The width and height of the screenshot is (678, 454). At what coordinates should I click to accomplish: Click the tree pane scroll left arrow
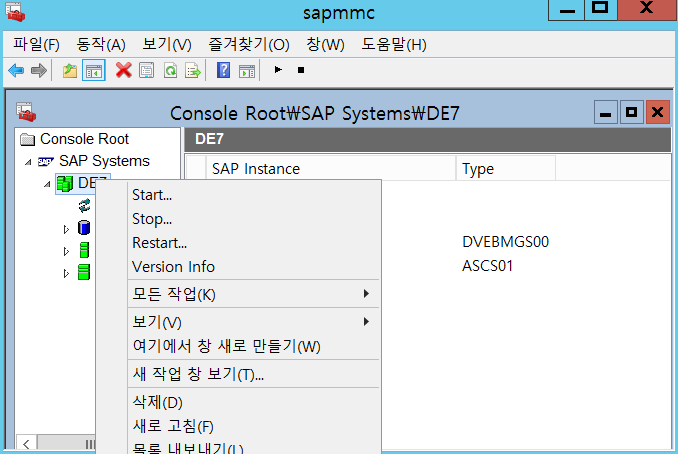pos(26,444)
